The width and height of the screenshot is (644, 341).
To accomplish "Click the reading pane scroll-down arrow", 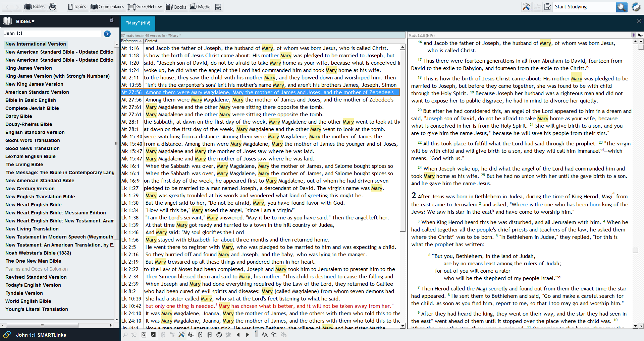I will tap(636, 326).
